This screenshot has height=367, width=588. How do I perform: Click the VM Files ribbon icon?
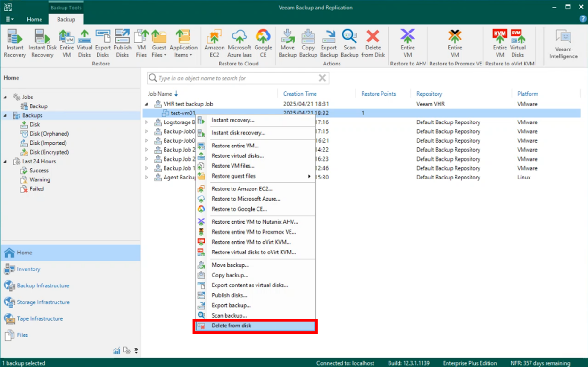[x=141, y=43]
